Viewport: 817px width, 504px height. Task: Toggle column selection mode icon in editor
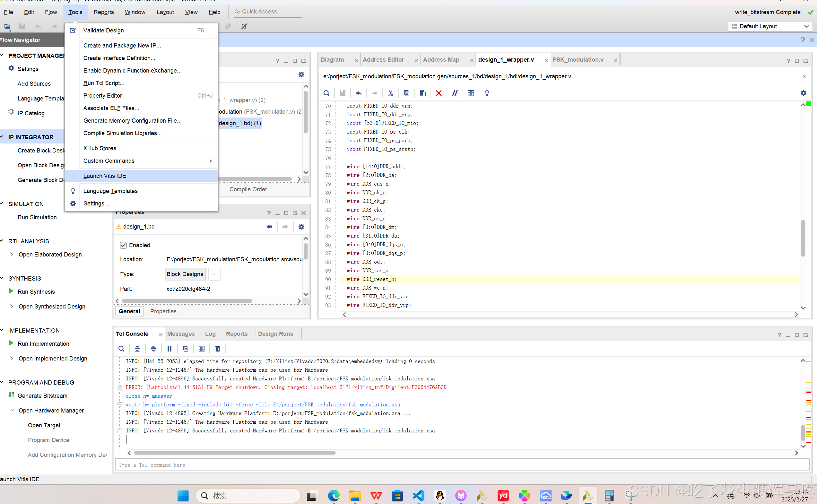coord(471,93)
